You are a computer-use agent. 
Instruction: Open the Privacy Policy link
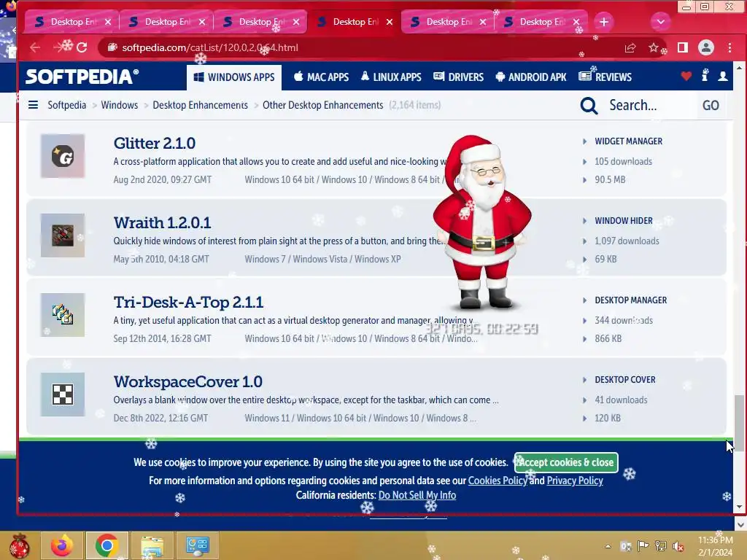click(x=575, y=481)
